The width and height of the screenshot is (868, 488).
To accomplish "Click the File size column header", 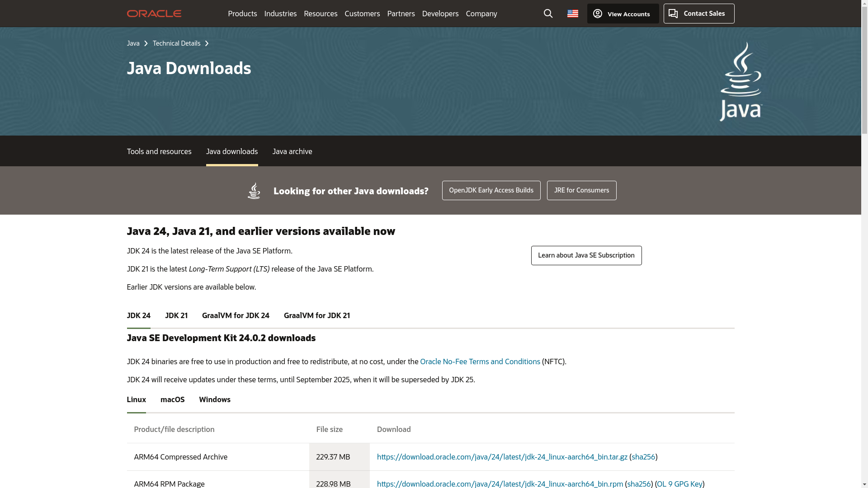I will point(329,429).
